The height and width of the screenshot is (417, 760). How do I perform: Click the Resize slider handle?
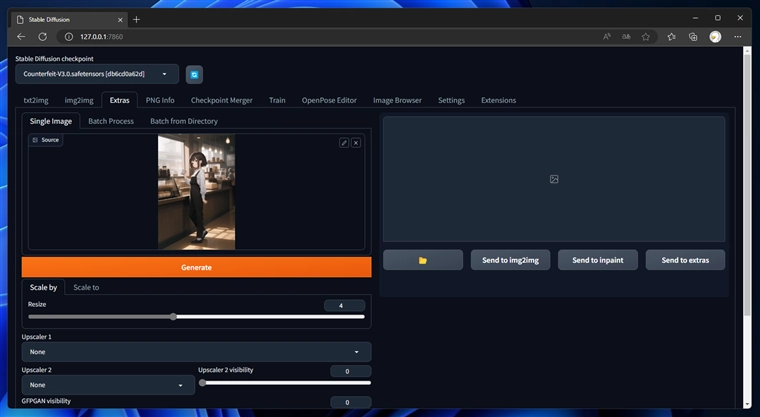(x=173, y=317)
